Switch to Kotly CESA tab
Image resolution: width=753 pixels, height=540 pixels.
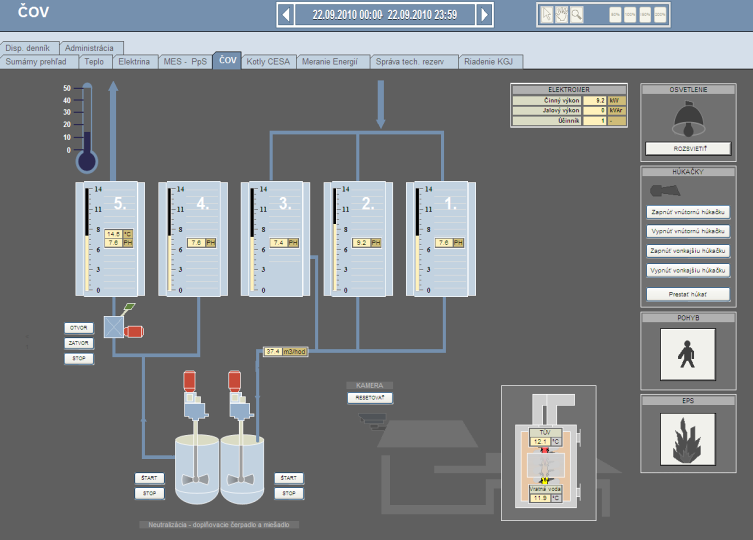point(268,61)
